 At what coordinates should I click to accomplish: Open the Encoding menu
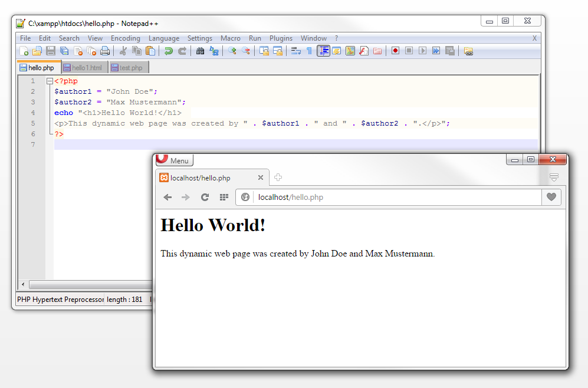126,38
